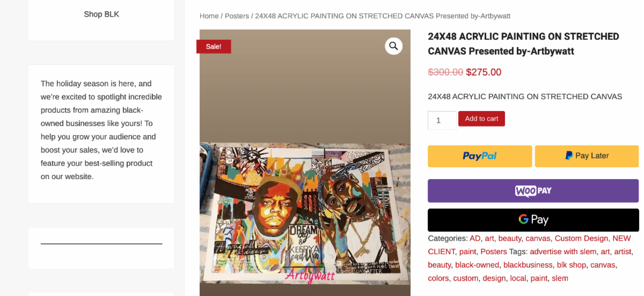Open the Custom Design category link
The height and width of the screenshot is (296, 644).
pos(581,238)
